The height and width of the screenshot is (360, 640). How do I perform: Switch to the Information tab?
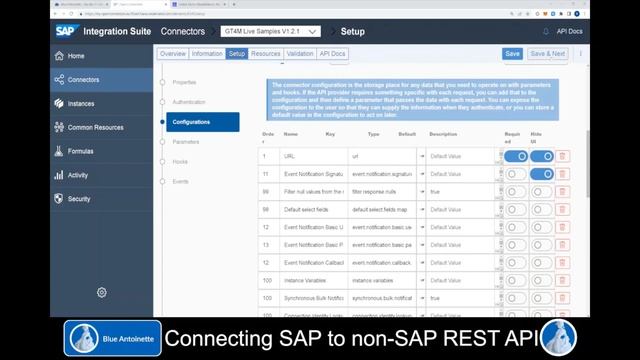pos(207,53)
